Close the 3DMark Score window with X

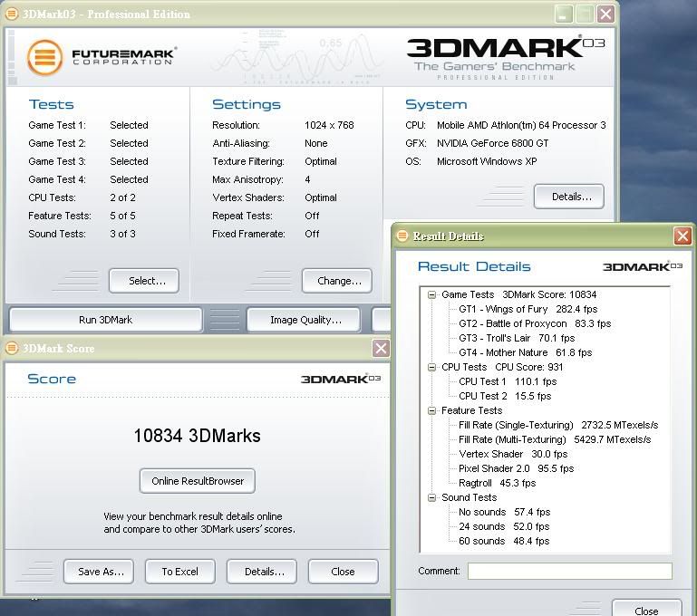pyautogui.click(x=381, y=348)
